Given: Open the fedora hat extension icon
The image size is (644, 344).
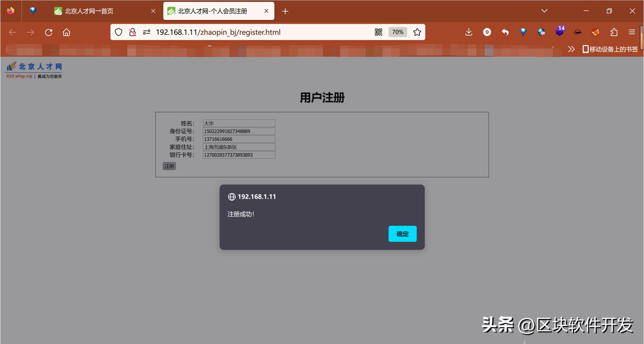Looking at the screenshot, I should tap(578, 32).
